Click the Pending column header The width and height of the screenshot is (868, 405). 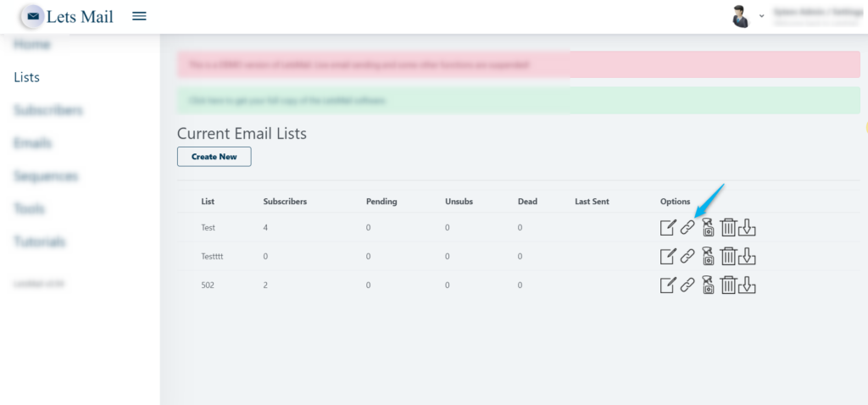click(381, 202)
